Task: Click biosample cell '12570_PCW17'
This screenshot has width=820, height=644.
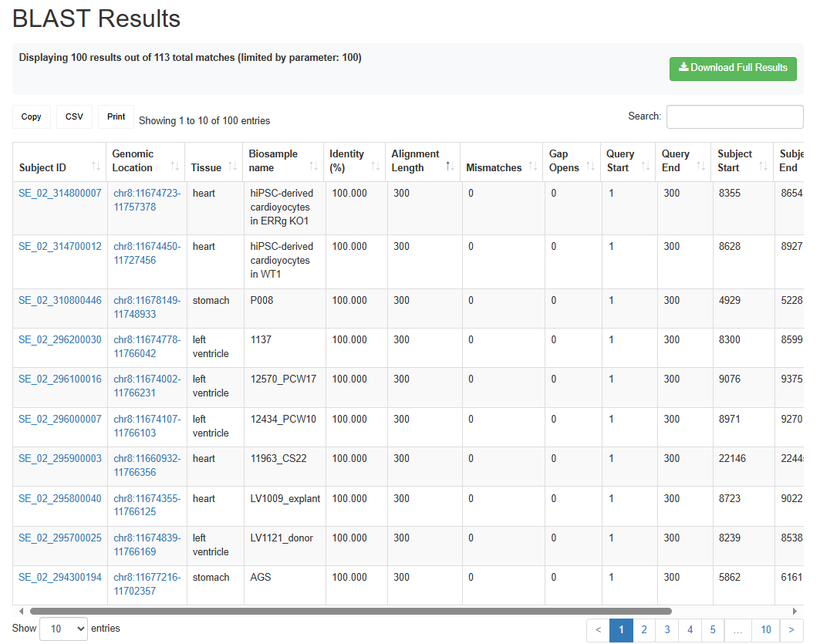Action: coord(283,379)
